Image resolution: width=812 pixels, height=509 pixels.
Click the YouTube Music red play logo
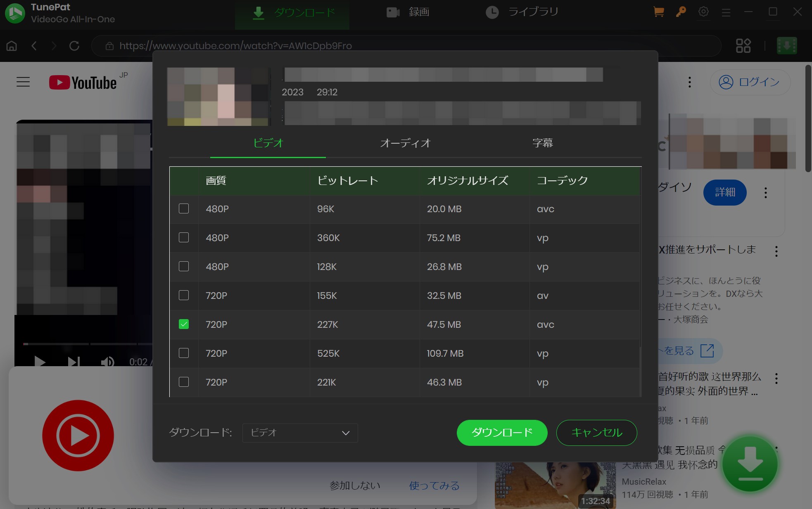tap(78, 436)
